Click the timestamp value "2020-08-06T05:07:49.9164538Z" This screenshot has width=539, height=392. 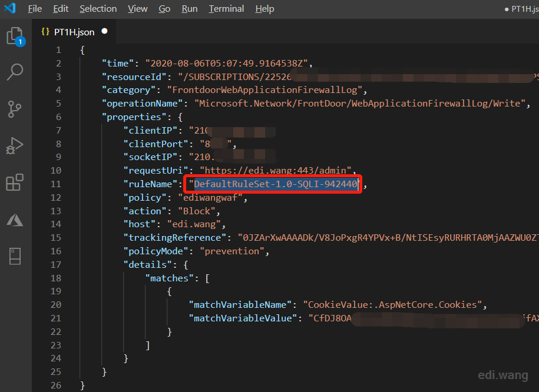(x=227, y=64)
